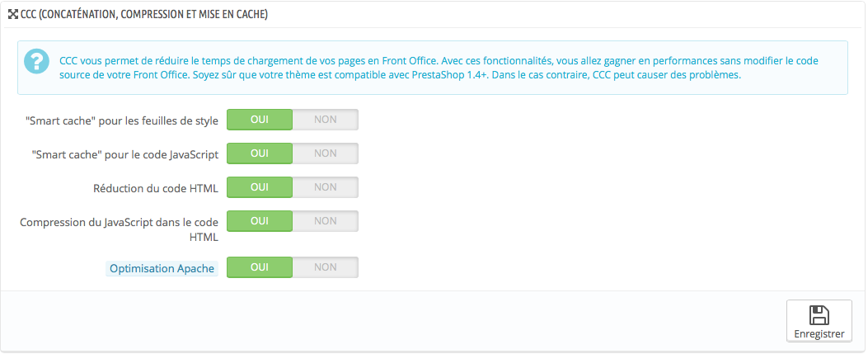The image size is (868, 354).
Task: Click the CCC panel header expand icon
Action: point(12,14)
